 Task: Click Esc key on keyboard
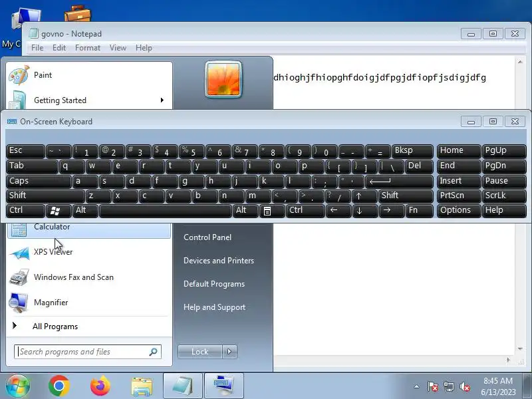(x=25, y=151)
